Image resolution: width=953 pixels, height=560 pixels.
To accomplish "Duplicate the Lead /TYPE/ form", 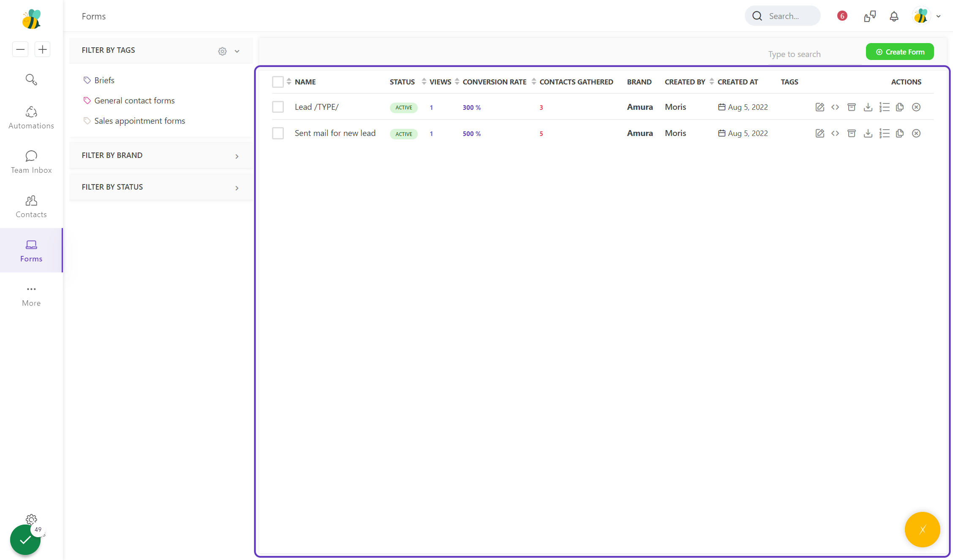I will click(900, 107).
